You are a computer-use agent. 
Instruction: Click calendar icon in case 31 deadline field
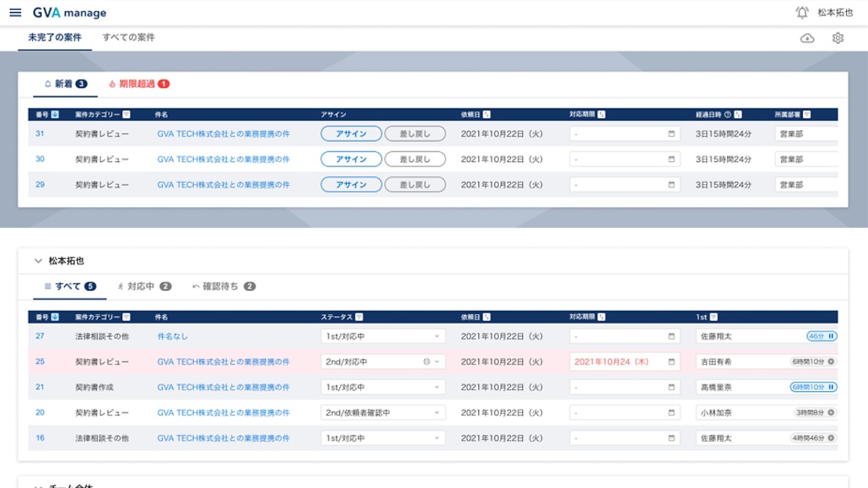click(671, 134)
